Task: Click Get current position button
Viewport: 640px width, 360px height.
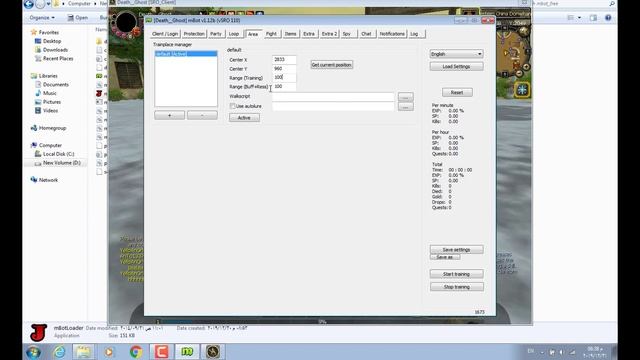Action: click(331, 65)
